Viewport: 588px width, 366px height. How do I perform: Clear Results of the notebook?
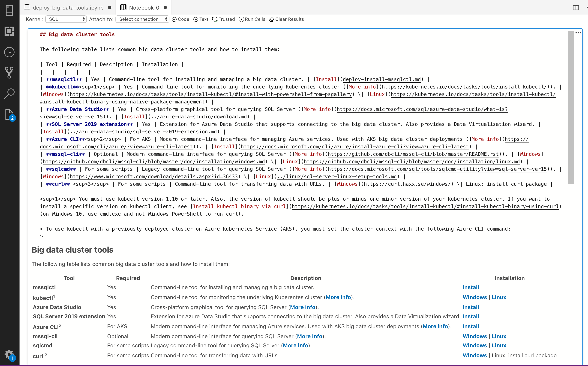pyautogui.click(x=286, y=19)
